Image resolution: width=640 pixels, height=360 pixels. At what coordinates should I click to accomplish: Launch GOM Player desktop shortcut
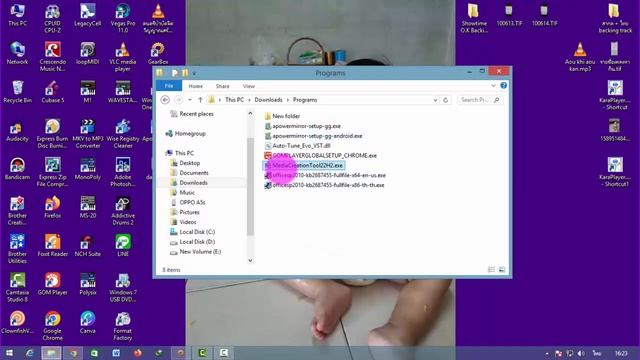click(x=53, y=284)
